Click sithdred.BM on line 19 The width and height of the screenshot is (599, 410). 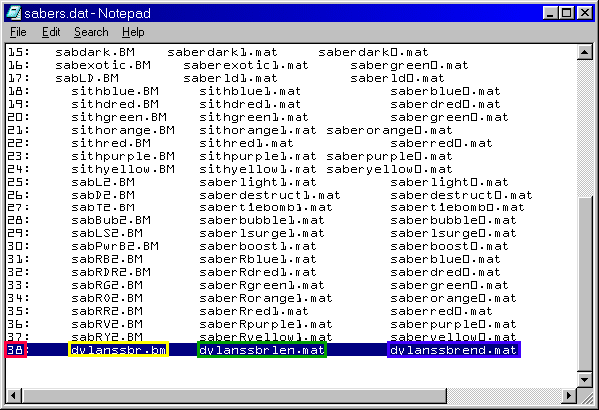115,104
